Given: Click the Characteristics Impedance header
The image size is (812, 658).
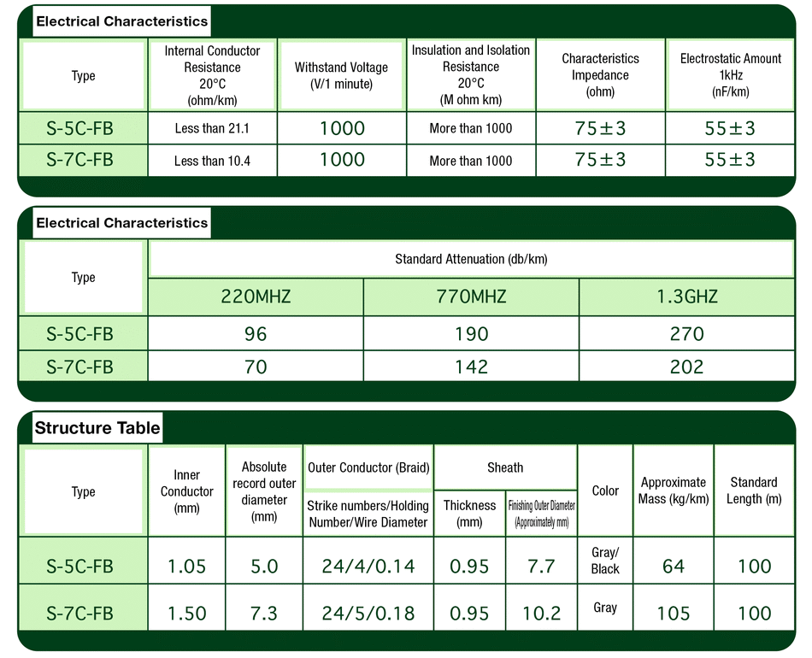Looking at the screenshot, I should pos(600,74).
